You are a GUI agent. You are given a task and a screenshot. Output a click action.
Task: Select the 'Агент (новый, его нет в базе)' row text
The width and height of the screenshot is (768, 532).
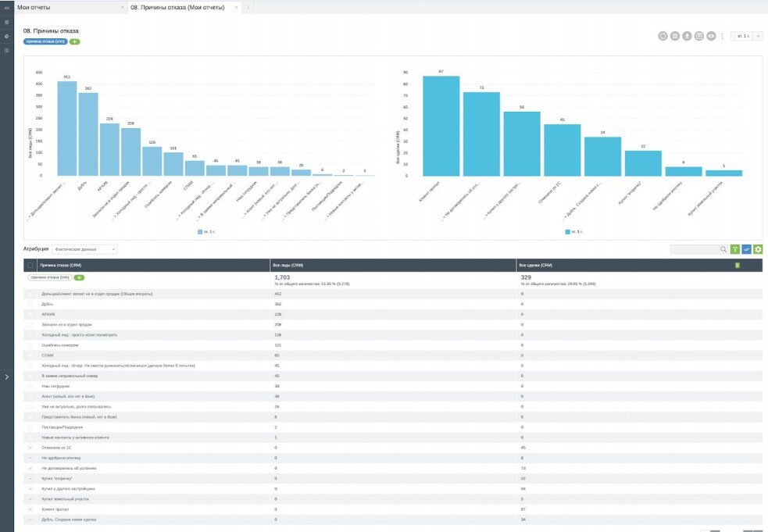tap(68, 396)
